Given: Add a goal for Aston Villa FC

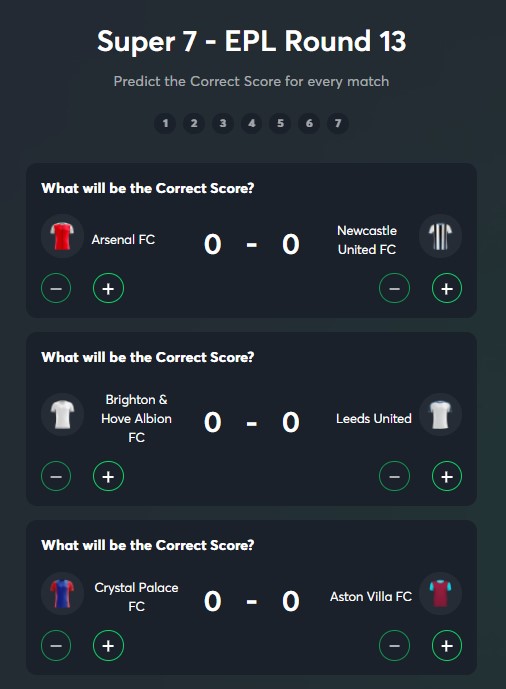Looking at the screenshot, I should [x=447, y=645].
